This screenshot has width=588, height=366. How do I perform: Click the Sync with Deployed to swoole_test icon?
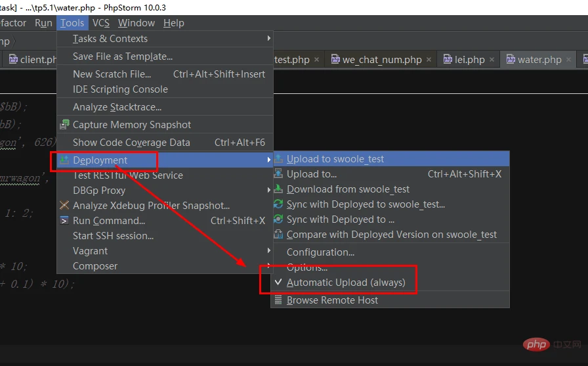(278, 204)
